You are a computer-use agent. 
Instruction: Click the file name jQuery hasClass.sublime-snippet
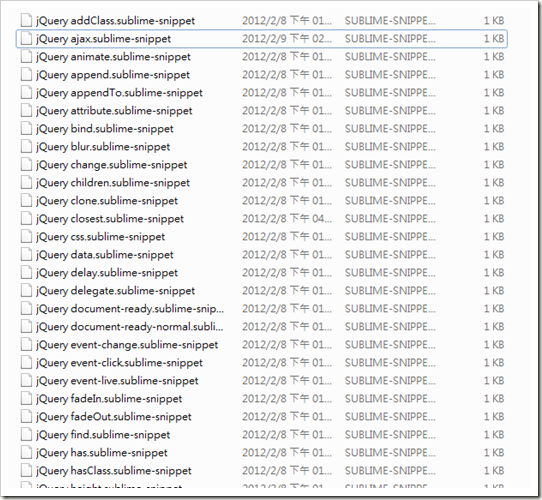(114, 470)
